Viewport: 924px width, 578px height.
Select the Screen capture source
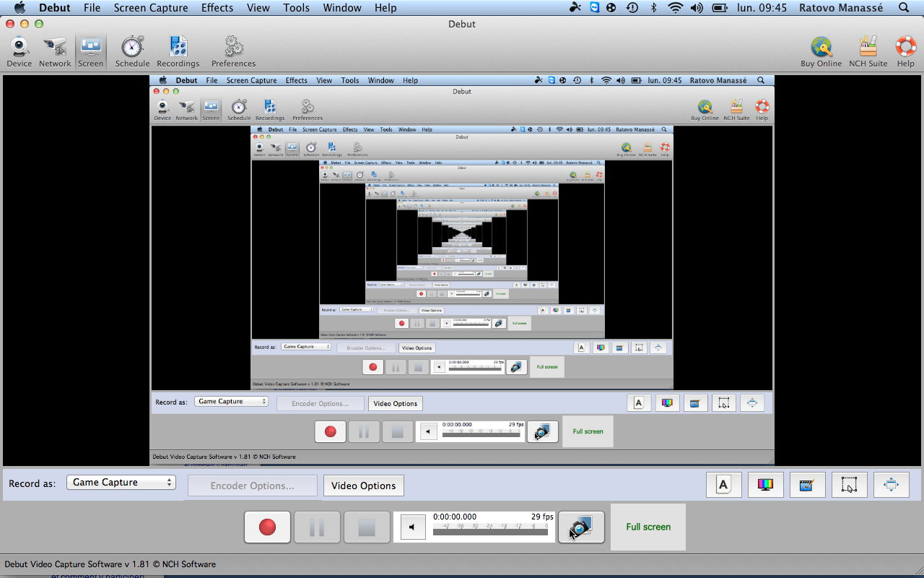[x=91, y=51]
